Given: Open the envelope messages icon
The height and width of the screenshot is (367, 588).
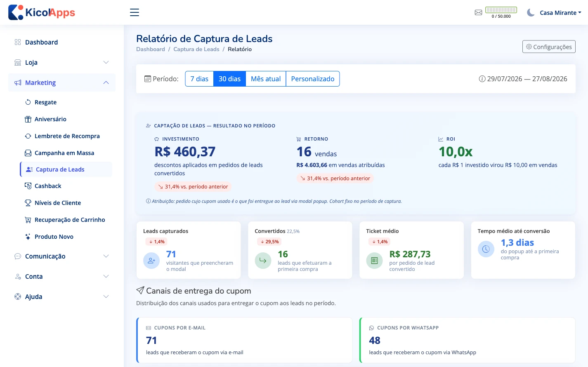Looking at the screenshot, I should [478, 13].
